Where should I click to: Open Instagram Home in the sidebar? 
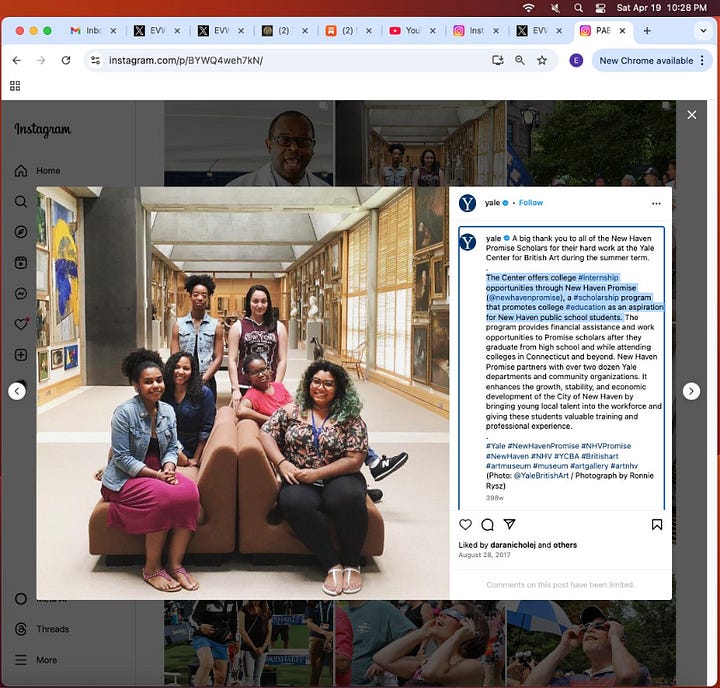(x=38, y=170)
